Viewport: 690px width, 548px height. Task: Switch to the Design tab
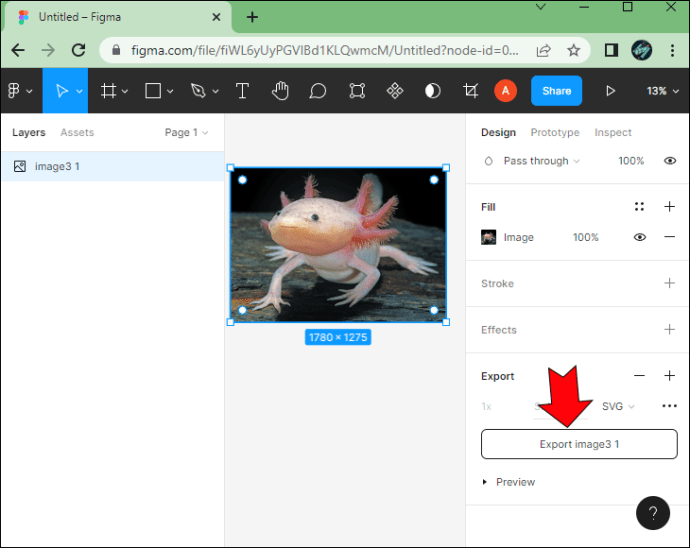coord(498,132)
